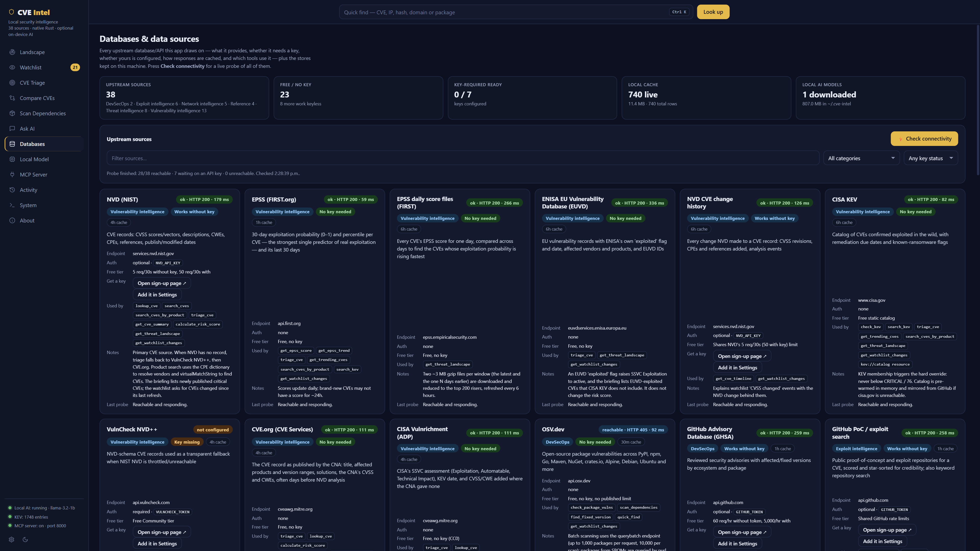Click the Databases cylinder icon
The height and width of the screenshot is (551, 980).
click(12, 144)
